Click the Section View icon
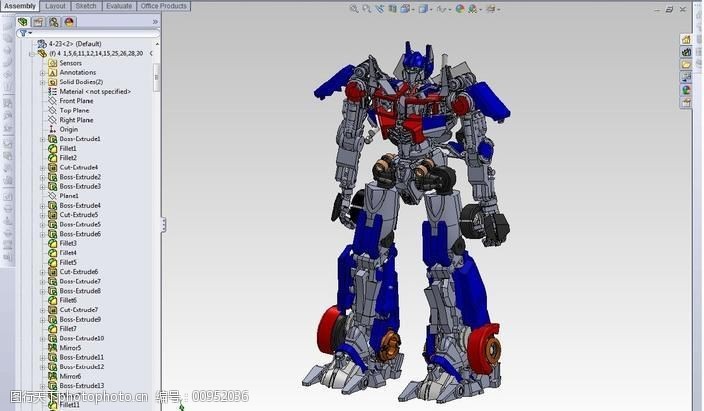The image size is (704, 411). tap(392, 9)
